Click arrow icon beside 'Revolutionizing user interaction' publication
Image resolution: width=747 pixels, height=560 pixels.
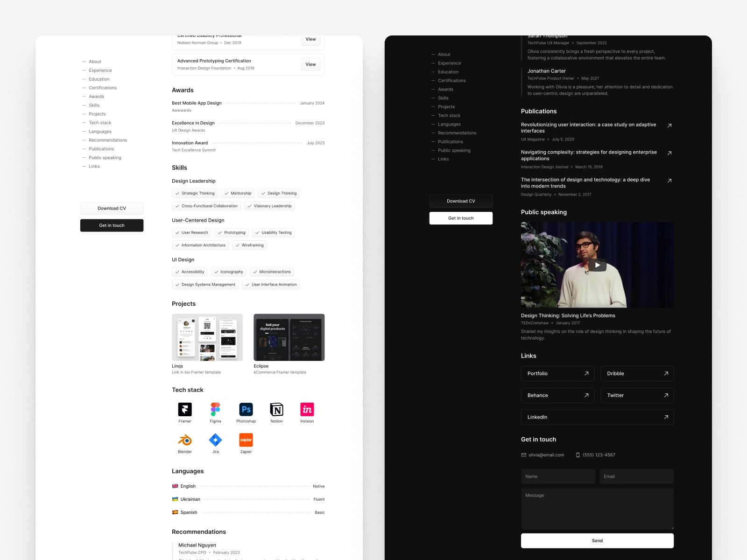pos(669,126)
